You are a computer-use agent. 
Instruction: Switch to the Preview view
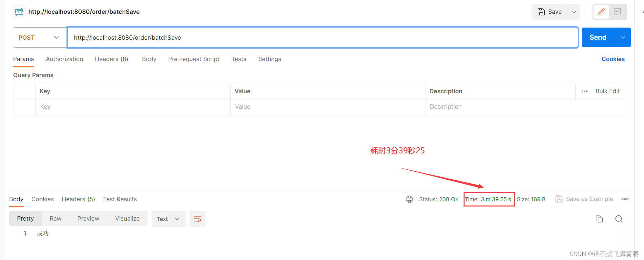88,219
